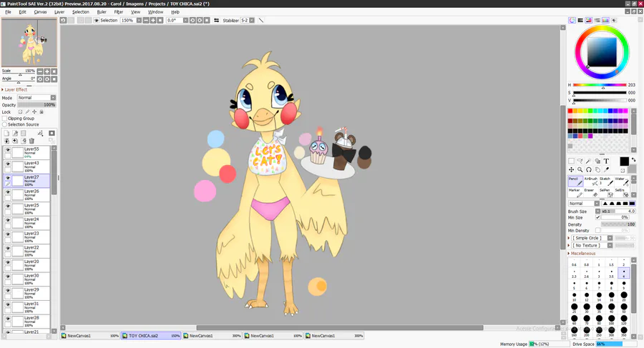This screenshot has height=348, width=644.
Task: Open the Stabilizer S-2 dropdown
Action: [x=252, y=20]
